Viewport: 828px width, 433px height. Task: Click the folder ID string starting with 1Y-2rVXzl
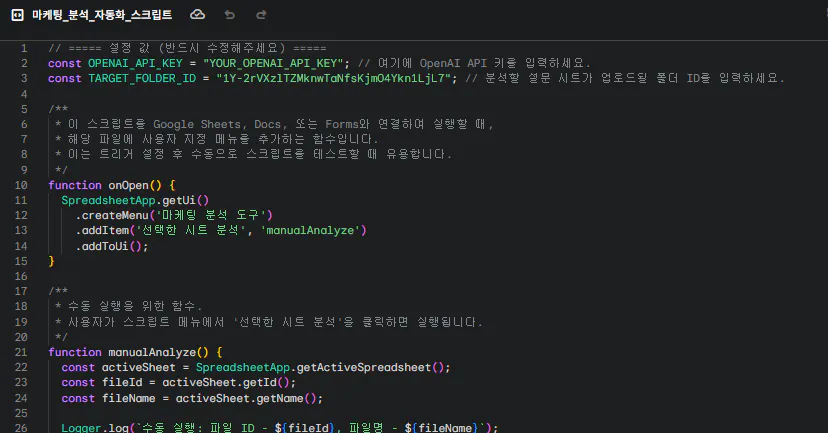pos(334,79)
